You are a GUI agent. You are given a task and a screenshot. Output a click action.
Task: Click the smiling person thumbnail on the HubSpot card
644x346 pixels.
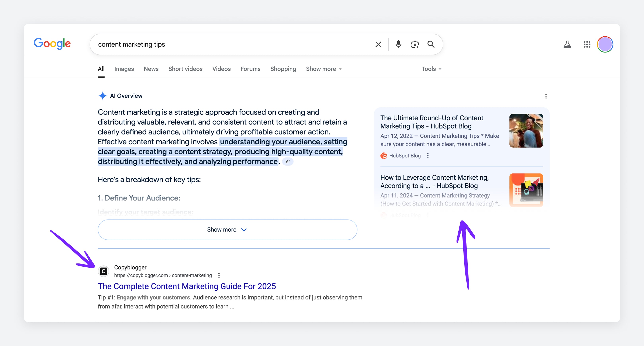tap(526, 131)
